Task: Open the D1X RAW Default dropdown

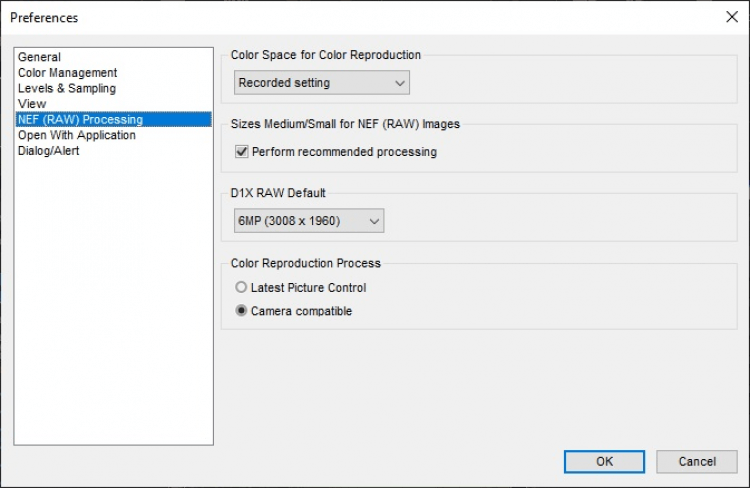Action: click(308, 221)
